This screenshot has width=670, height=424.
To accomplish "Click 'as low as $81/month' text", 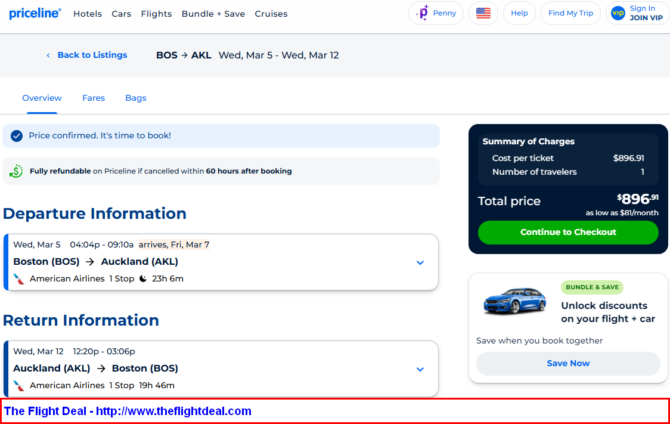I will 622,213.
